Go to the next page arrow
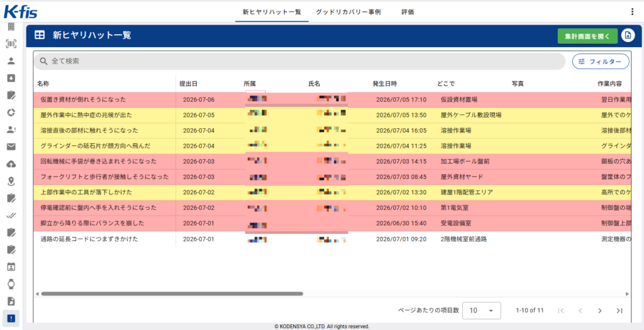This screenshot has width=644, height=330. pyautogui.click(x=599, y=311)
